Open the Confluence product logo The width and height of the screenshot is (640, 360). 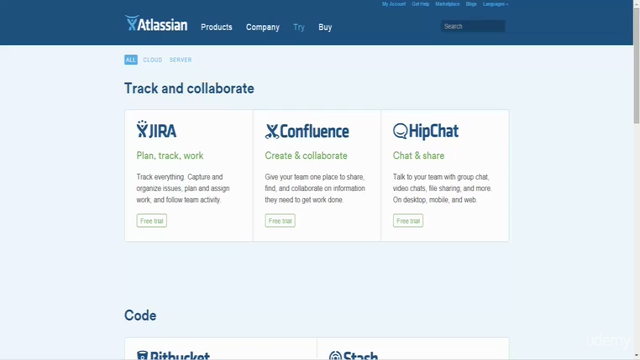tap(307, 131)
